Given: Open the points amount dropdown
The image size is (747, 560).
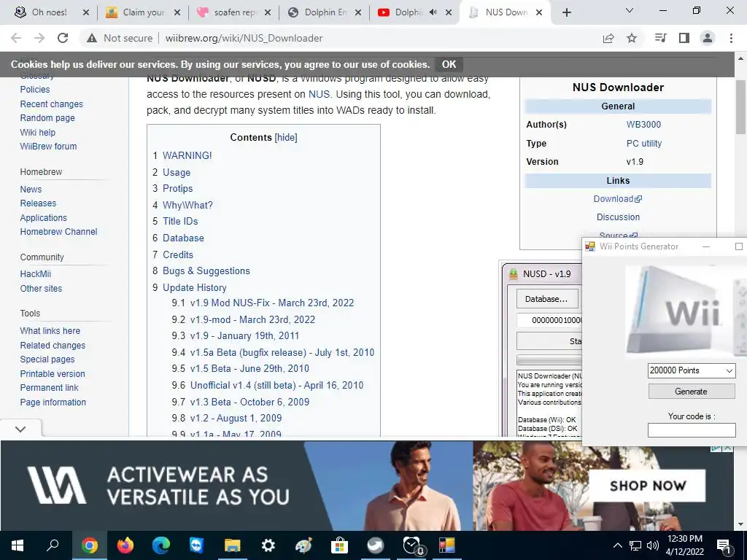Looking at the screenshot, I should 692,370.
